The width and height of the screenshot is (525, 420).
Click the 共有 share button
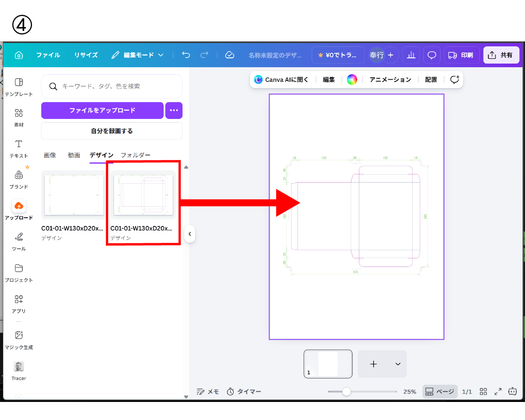[x=501, y=55]
